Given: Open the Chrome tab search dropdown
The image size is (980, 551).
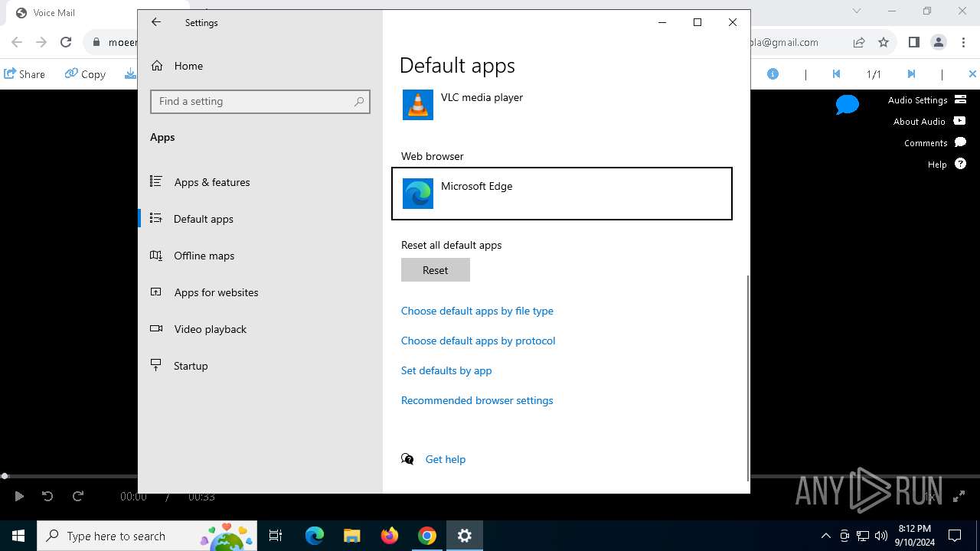Looking at the screenshot, I should pos(857,11).
